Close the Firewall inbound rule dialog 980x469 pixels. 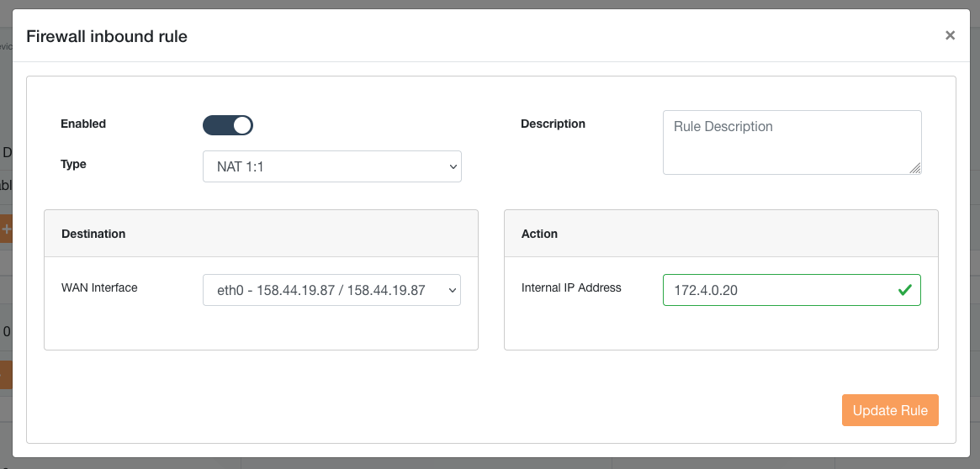[x=950, y=35]
